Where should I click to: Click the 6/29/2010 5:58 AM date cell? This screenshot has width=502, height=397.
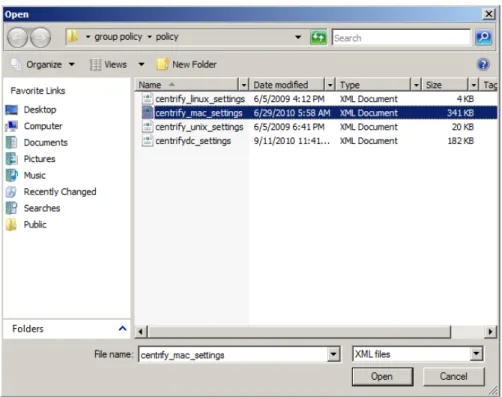pos(292,113)
